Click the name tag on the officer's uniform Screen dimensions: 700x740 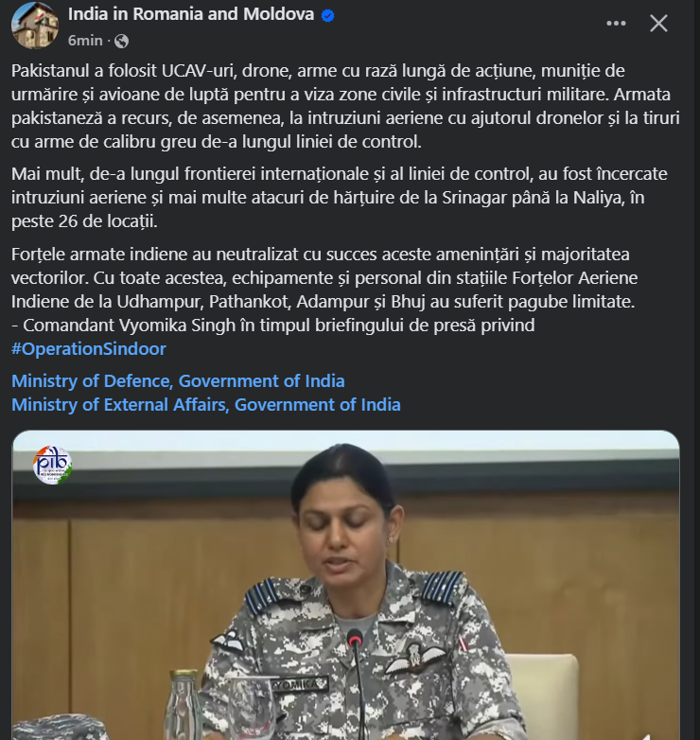click(299, 684)
